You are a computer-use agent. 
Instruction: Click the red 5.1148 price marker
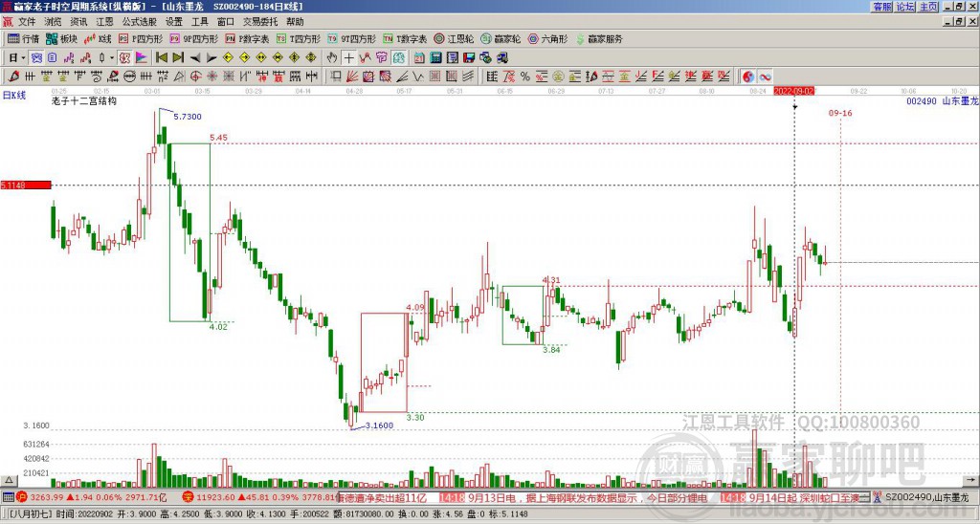click(26, 185)
